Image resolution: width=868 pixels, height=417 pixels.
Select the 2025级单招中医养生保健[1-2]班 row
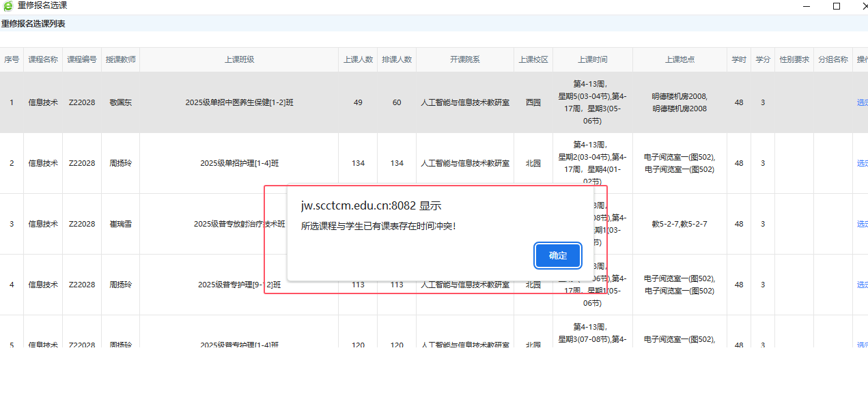pos(239,102)
